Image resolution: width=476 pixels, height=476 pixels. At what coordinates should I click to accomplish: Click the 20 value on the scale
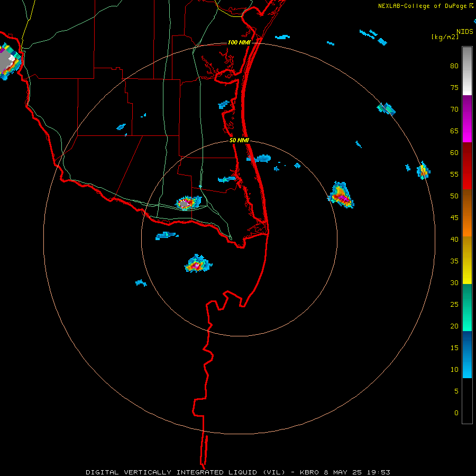454,326
